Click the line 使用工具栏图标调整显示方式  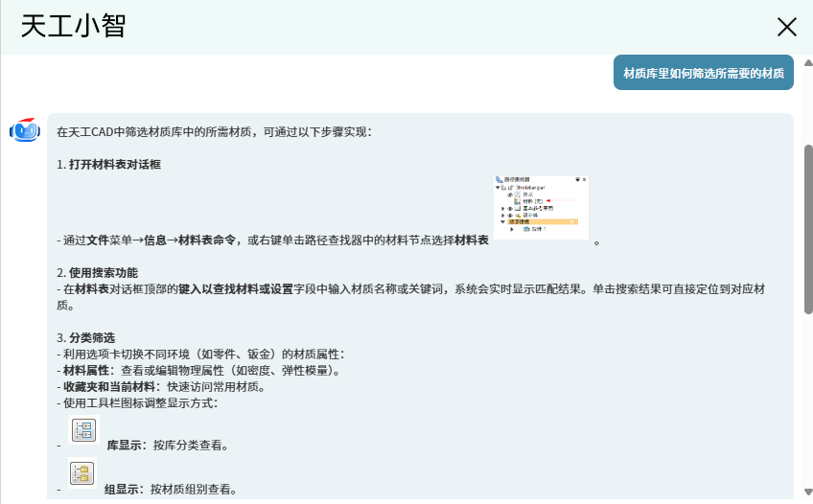[137, 403]
